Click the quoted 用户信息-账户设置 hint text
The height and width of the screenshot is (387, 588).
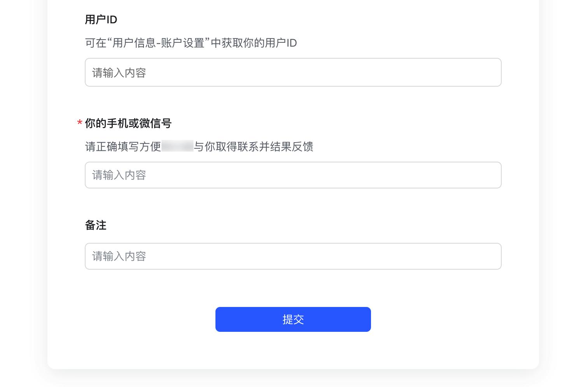tap(159, 43)
